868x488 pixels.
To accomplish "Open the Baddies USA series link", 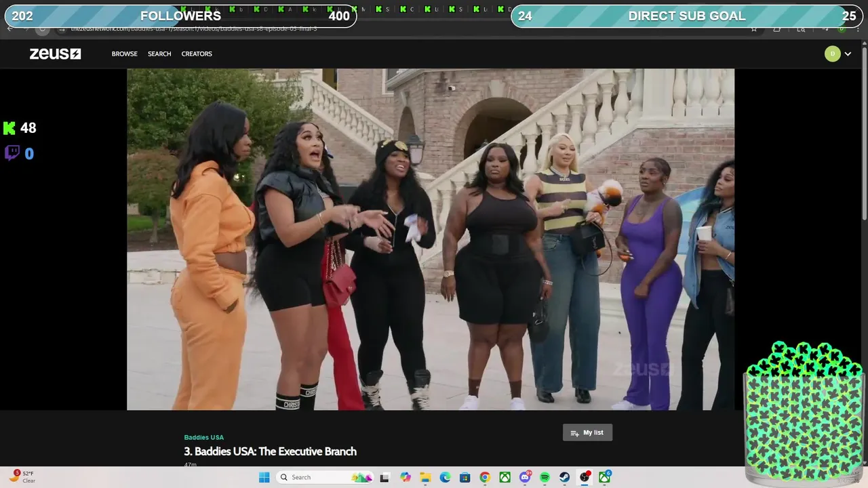I will click(x=203, y=437).
